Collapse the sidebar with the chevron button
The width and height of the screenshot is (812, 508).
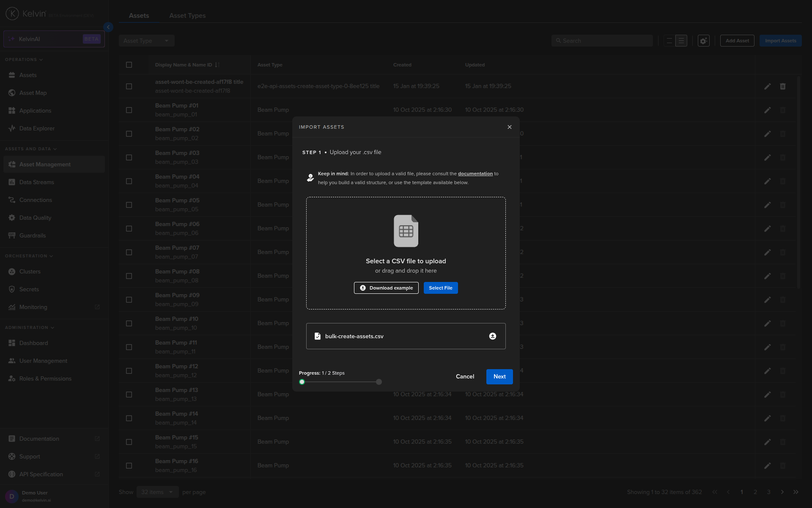(x=108, y=27)
